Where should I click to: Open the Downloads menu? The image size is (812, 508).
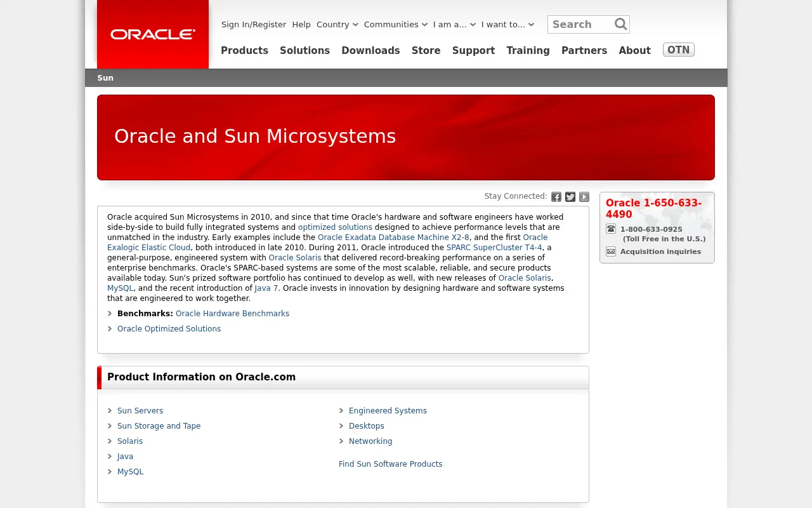(x=370, y=50)
